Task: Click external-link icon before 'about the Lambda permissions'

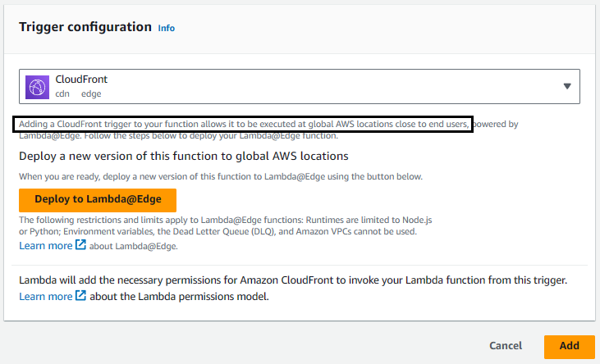Action: click(80, 296)
